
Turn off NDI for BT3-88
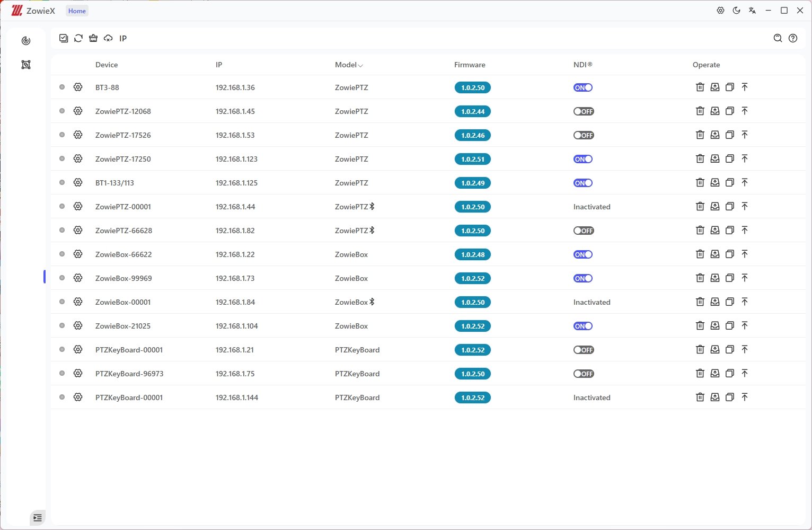pos(583,87)
